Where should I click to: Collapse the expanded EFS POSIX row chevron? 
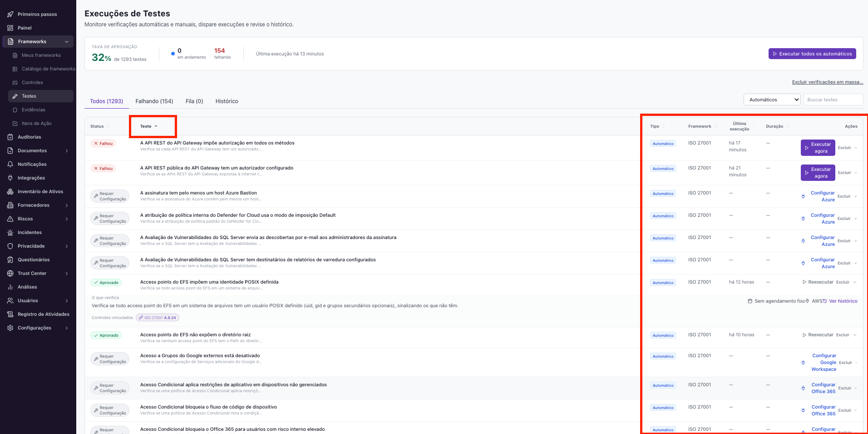click(x=855, y=282)
